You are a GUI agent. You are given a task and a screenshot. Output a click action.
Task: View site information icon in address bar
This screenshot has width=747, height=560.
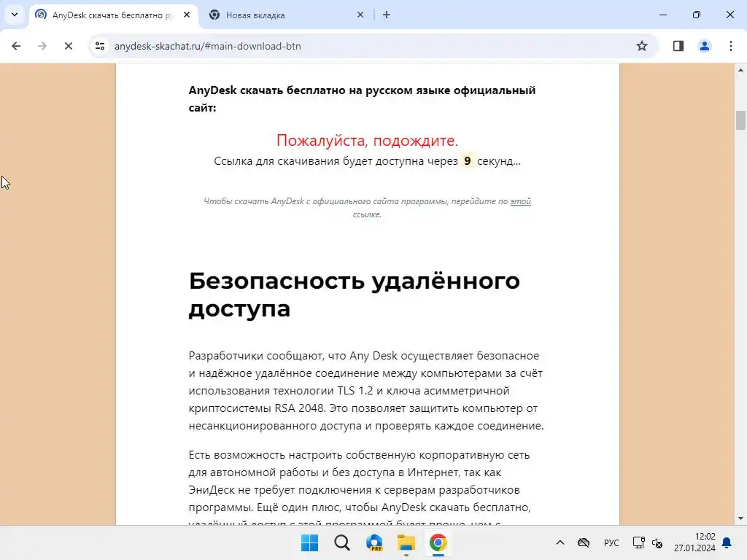tap(100, 46)
